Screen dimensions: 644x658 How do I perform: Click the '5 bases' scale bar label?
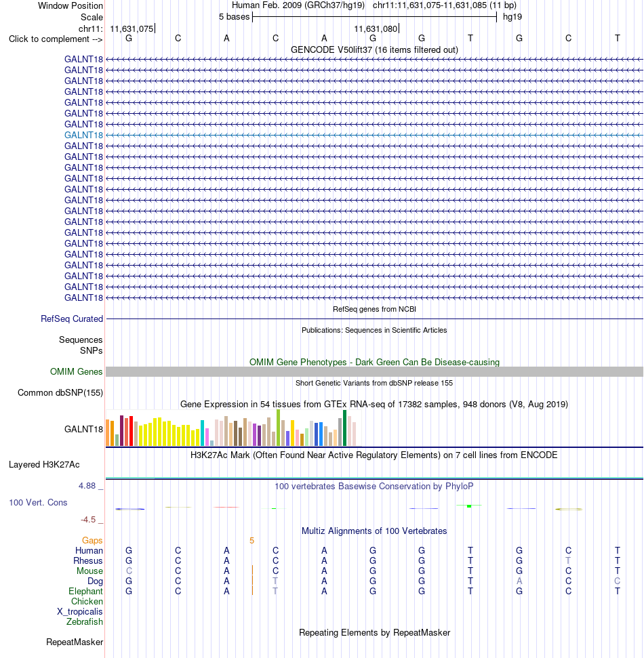pyautogui.click(x=235, y=17)
